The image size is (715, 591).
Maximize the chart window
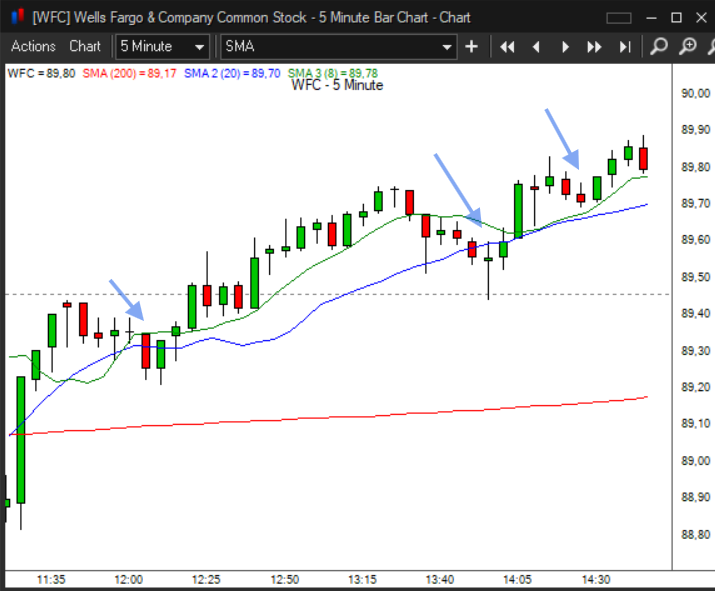(x=677, y=18)
